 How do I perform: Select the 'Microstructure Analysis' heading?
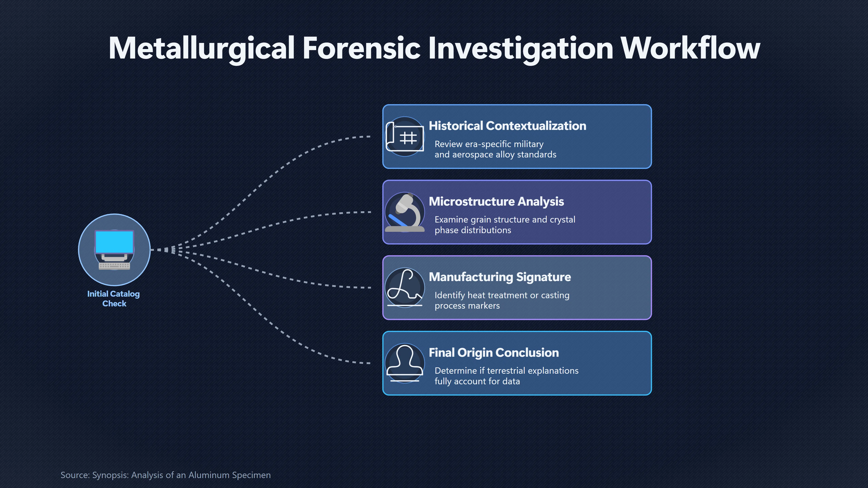[496, 201]
